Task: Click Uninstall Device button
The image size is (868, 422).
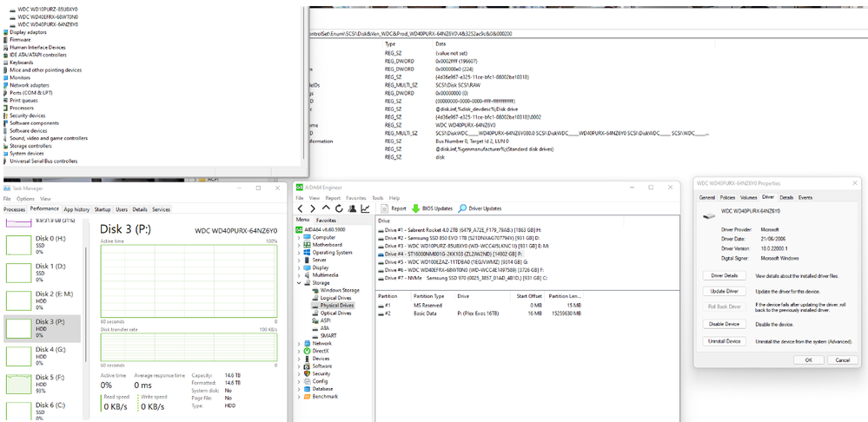Action: pyautogui.click(x=724, y=341)
